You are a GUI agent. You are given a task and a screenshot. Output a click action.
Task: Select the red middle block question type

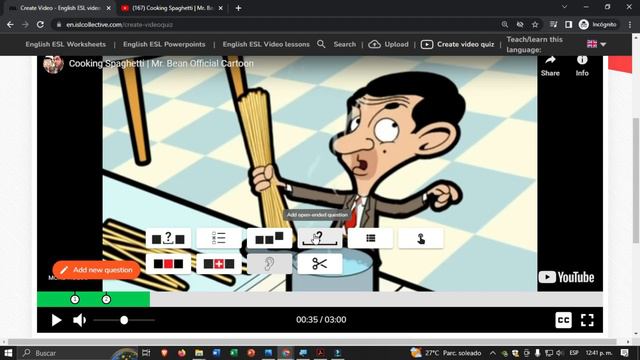[x=168, y=264]
